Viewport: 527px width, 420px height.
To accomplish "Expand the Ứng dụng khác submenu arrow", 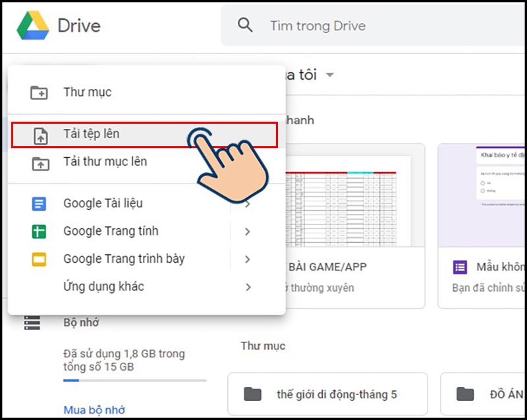I will click(x=248, y=287).
